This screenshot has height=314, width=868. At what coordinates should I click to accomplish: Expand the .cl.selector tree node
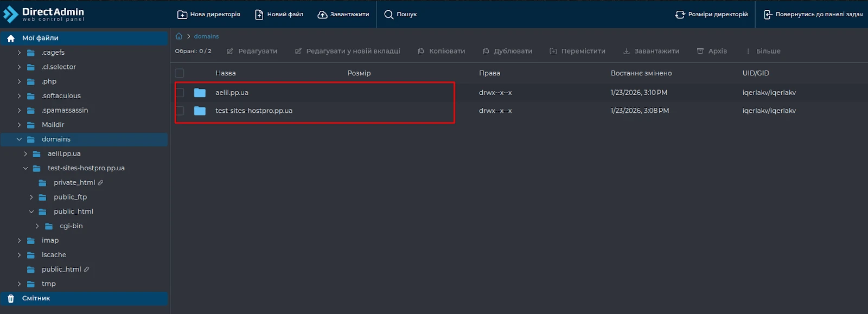click(x=19, y=67)
